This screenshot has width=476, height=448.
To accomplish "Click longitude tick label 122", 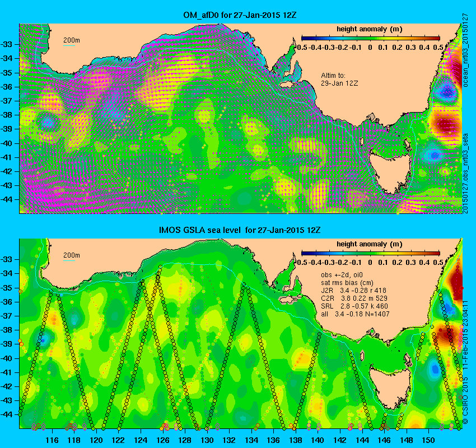I will (119, 440).
